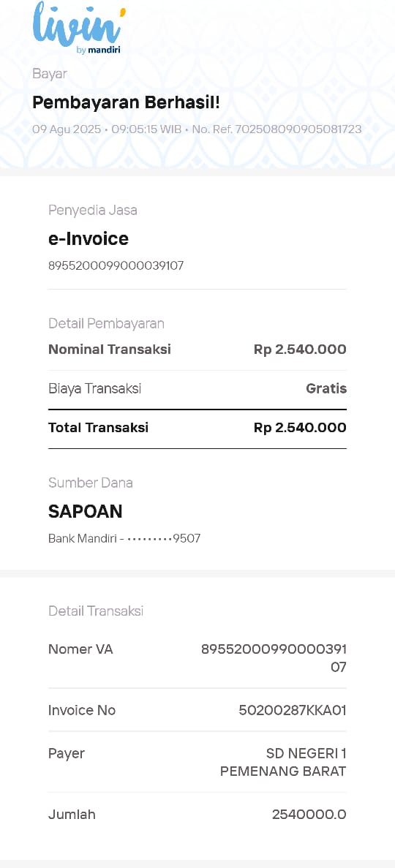This screenshot has height=868, width=395.
Task: Click the date 09 Agu 2025
Action: (67, 129)
